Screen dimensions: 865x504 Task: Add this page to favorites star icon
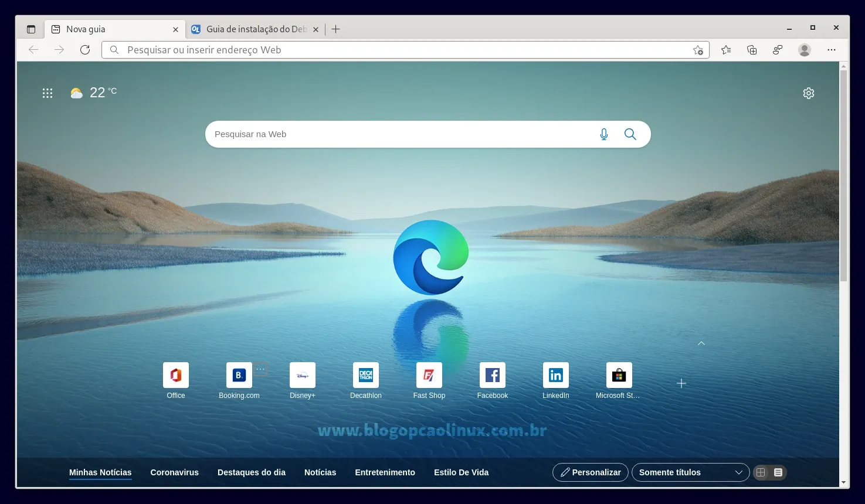click(698, 50)
